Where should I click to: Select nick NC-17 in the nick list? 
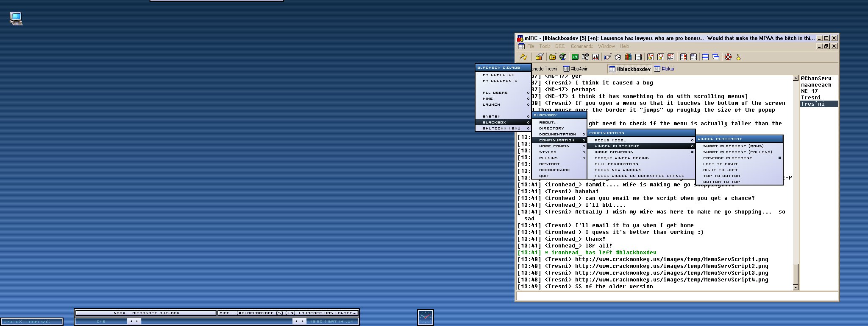click(809, 91)
